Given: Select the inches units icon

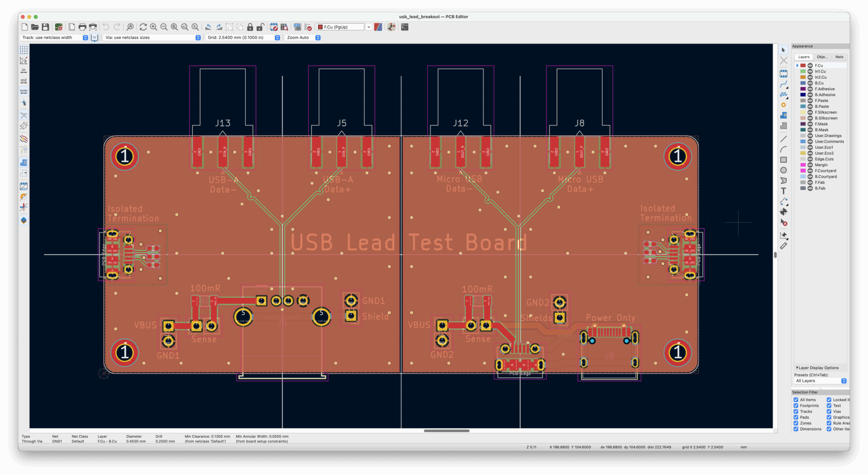Looking at the screenshot, I should [x=24, y=71].
